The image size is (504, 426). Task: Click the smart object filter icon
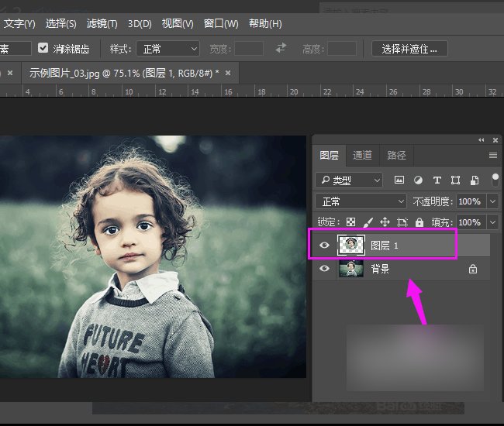pyautogui.click(x=474, y=180)
